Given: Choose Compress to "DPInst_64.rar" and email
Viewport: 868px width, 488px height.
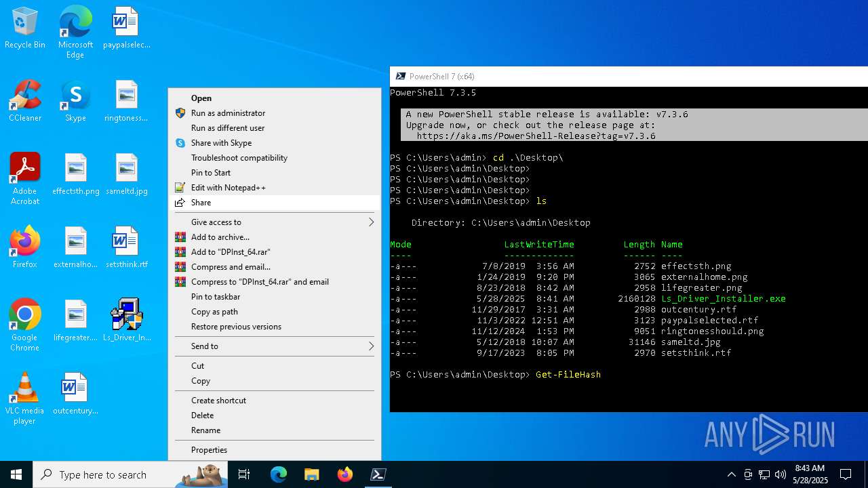Looking at the screenshot, I should 275,282.
